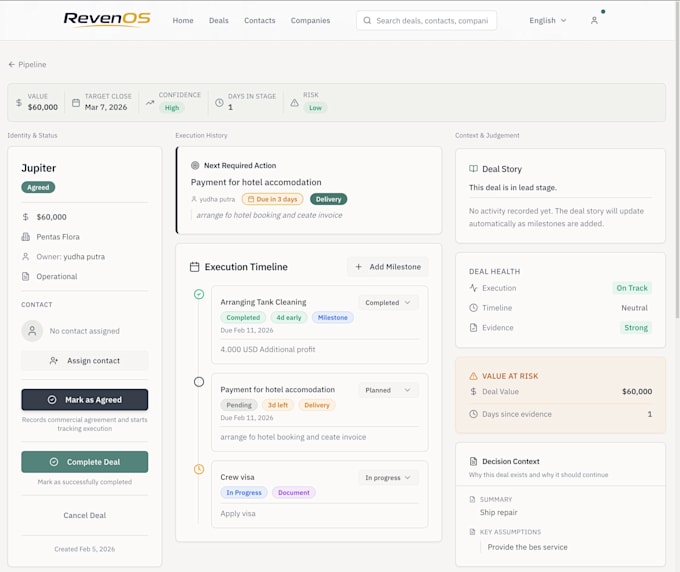
Task: Click the warning icon beside Value at Risk
Action: pyautogui.click(x=473, y=376)
